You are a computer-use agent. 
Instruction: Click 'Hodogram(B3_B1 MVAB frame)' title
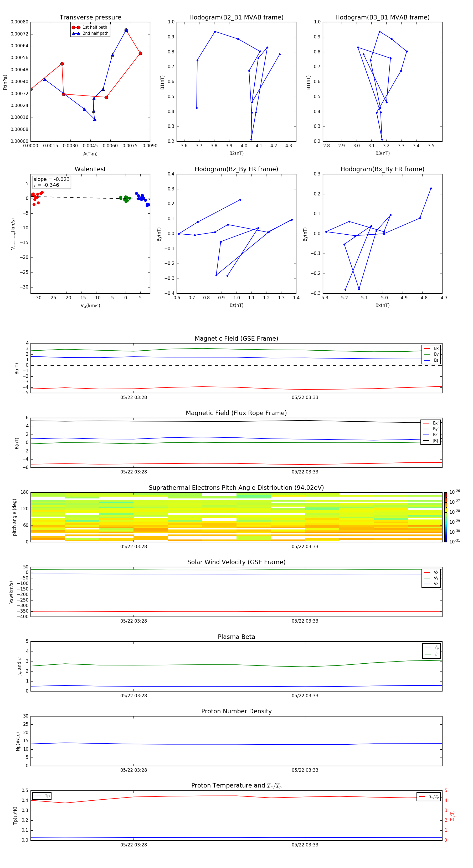coord(382,17)
